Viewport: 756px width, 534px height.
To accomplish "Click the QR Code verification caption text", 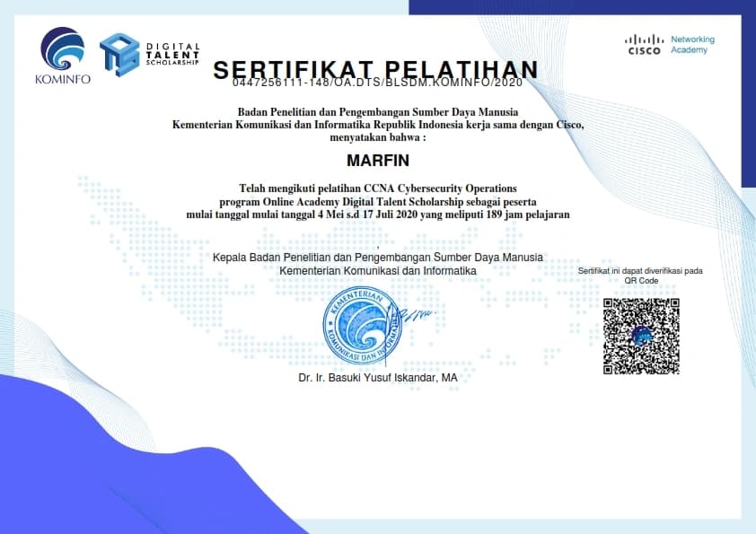I will 640,276.
